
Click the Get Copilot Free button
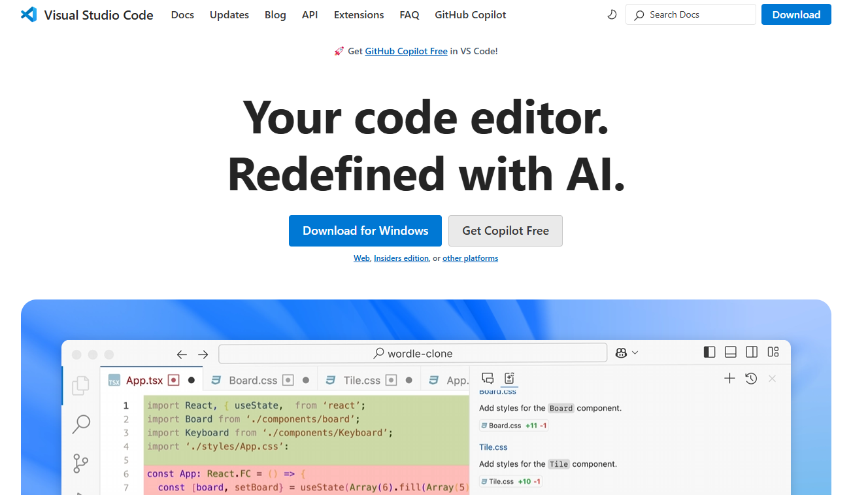505,231
